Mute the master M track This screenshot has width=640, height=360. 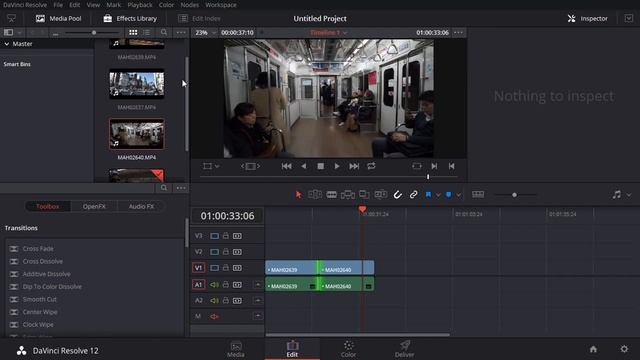point(214,316)
